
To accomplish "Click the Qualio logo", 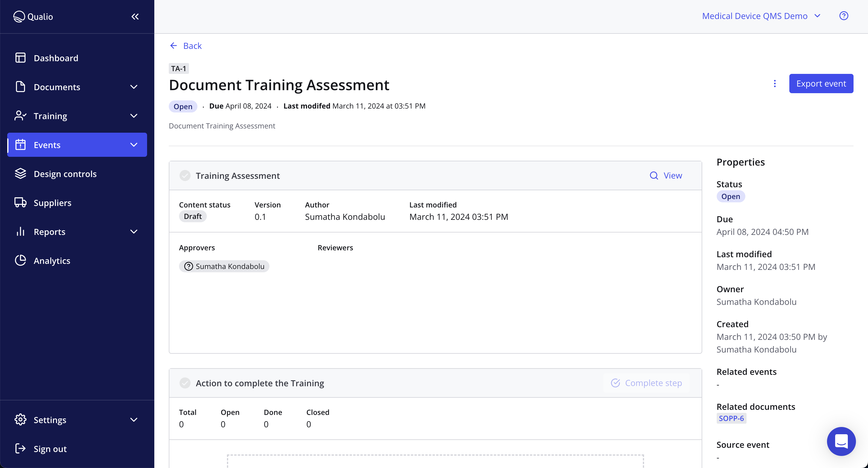I will click(x=33, y=16).
